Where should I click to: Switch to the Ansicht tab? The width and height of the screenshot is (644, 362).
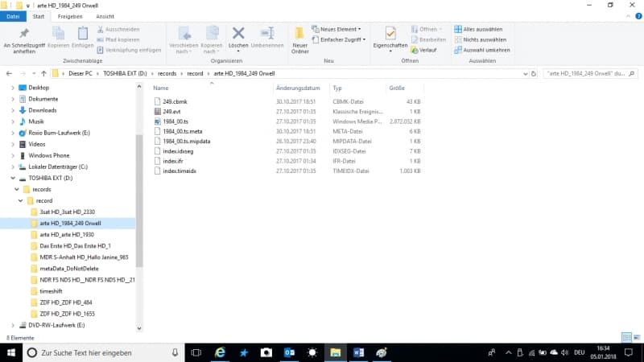[105, 16]
